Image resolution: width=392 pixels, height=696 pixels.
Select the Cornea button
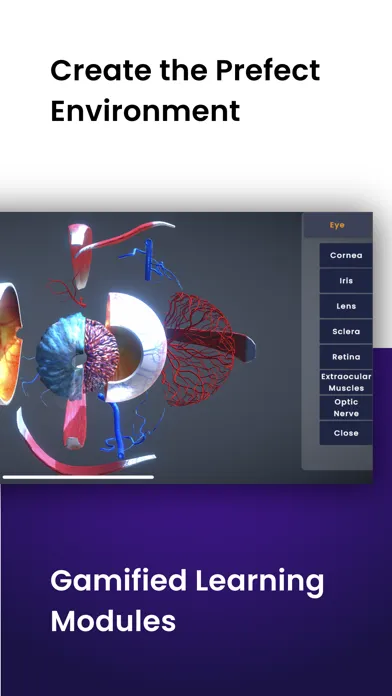[x=346, y=255]
